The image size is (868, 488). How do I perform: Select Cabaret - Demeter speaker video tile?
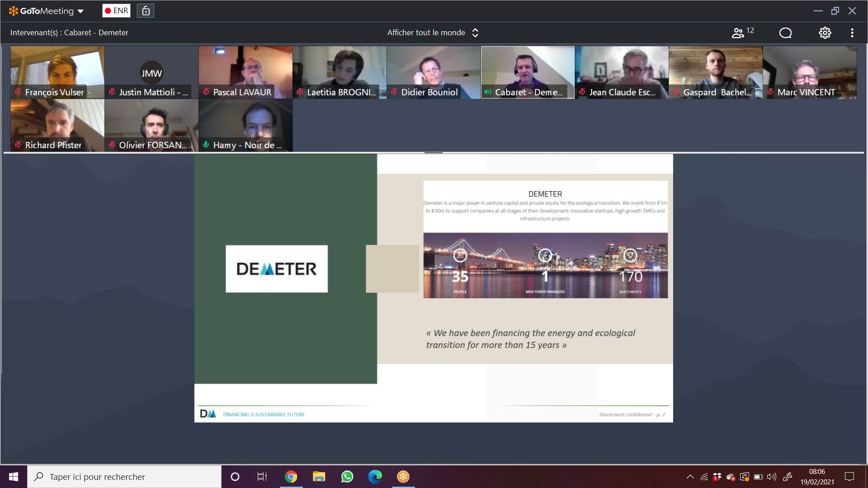528,72
